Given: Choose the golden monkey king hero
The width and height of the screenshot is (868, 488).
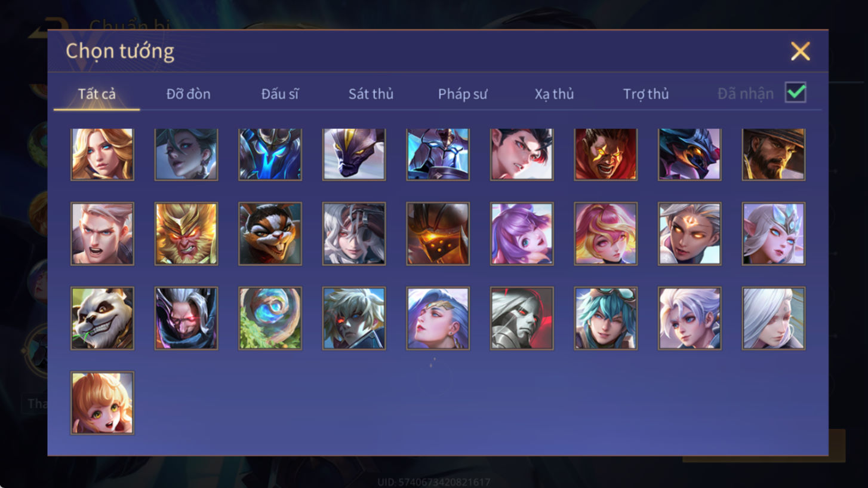Looking at the screenshot, I should [x=186, y=234].
